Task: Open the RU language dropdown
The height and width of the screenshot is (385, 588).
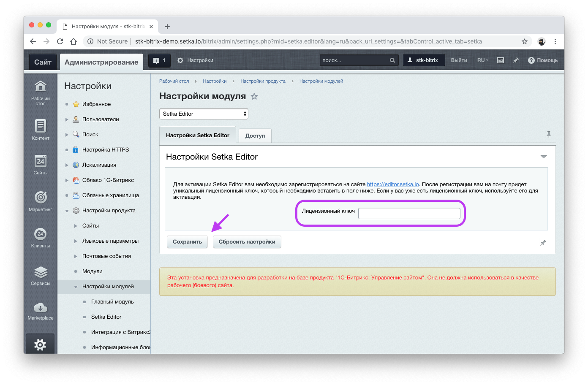Action: pyautogui.click(x=482, y=60)
